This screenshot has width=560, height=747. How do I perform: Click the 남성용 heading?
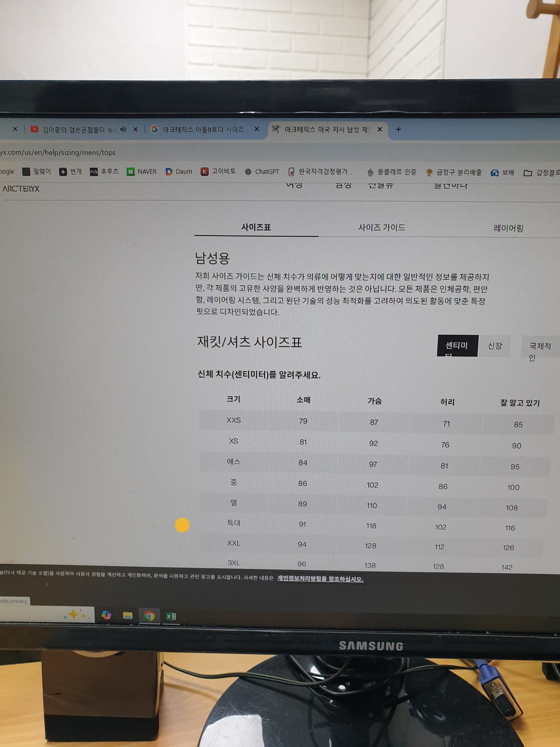(x=212, y=258)
